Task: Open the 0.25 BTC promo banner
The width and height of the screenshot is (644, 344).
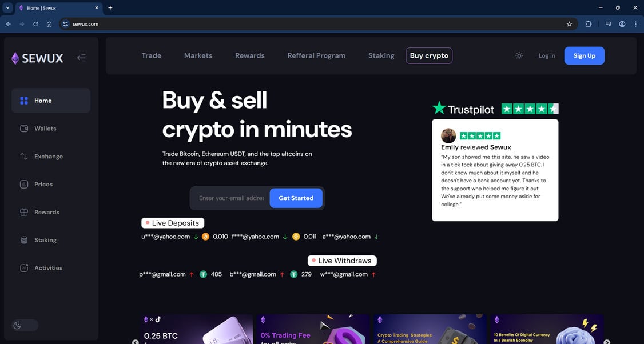Action: click(x=196, y=329)
